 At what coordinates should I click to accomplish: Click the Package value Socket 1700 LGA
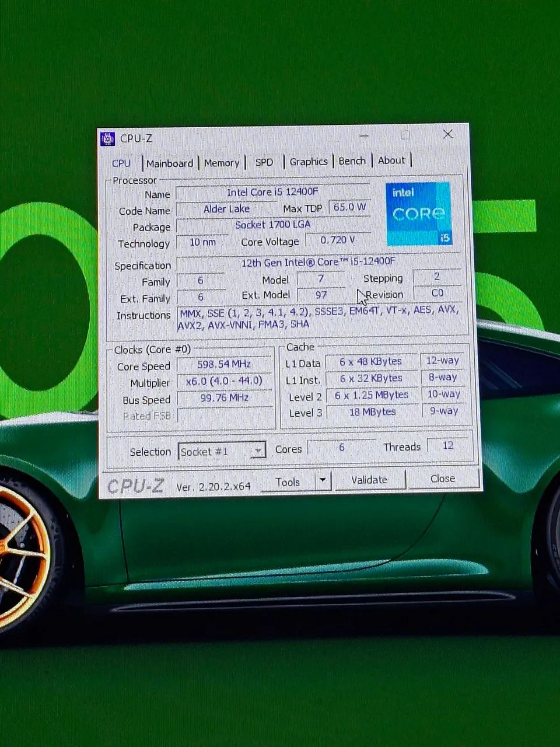click(272, 225)
